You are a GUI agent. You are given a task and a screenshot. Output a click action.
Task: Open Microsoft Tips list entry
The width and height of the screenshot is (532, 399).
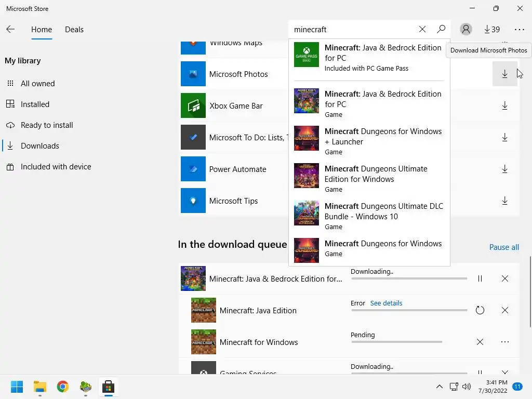(x=234, y=201)
